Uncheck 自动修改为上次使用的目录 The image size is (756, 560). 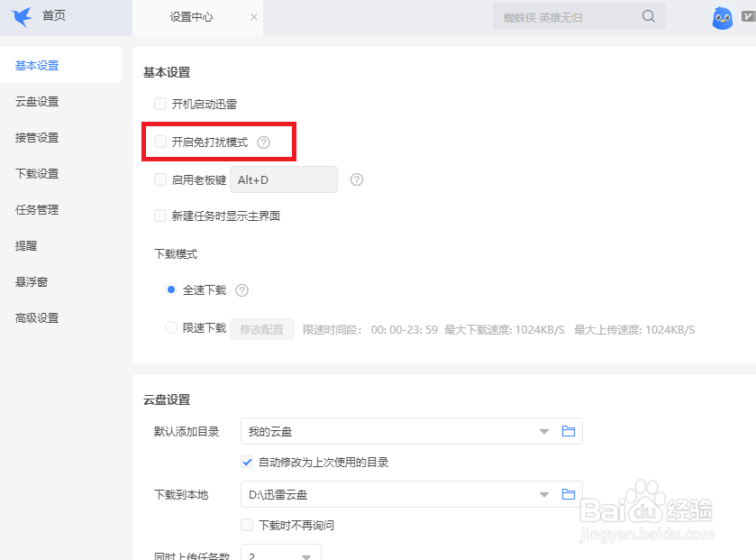[x=247, y=462]
